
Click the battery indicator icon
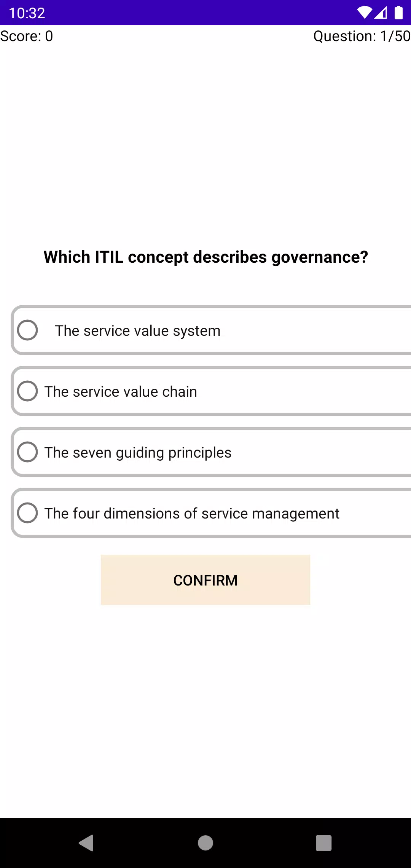pyautogui.click(x=398, y=13)
